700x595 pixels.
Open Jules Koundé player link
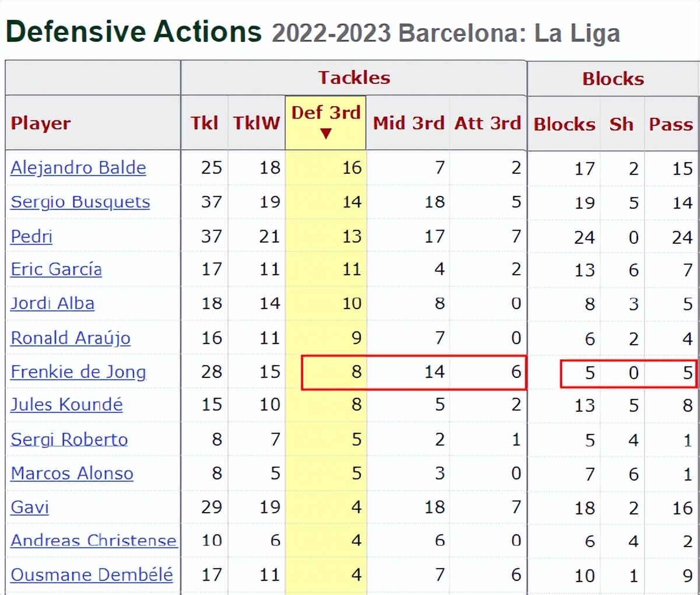point(66,405)
